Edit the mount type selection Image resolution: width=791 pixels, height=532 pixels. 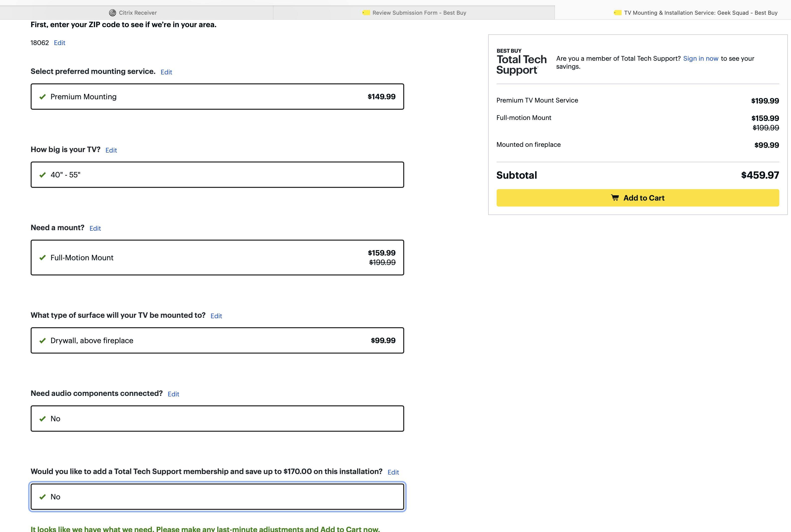point(95,228)
